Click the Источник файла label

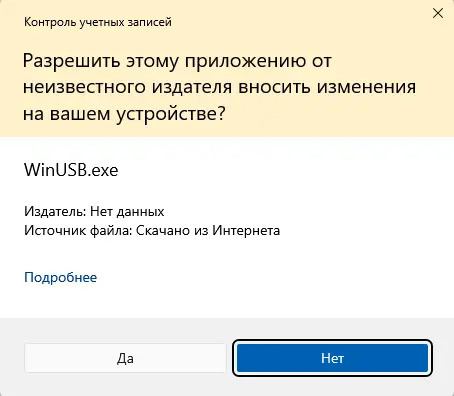78,231
